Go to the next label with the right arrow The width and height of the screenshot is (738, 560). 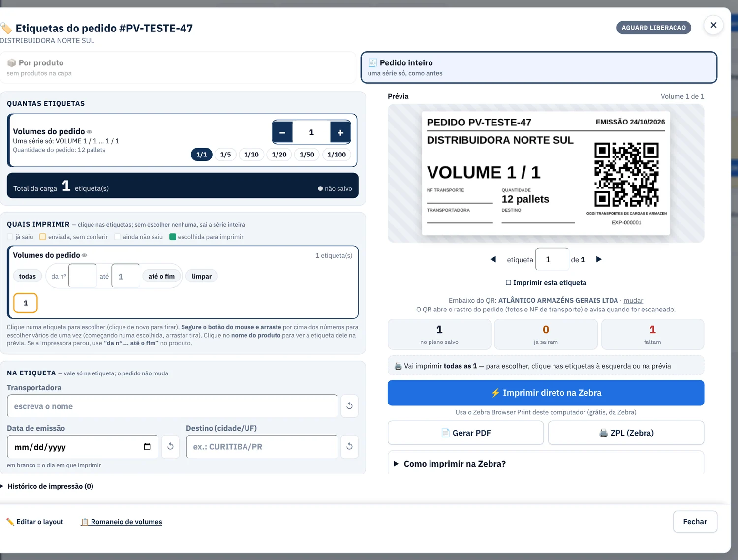(x=599, y=259)
